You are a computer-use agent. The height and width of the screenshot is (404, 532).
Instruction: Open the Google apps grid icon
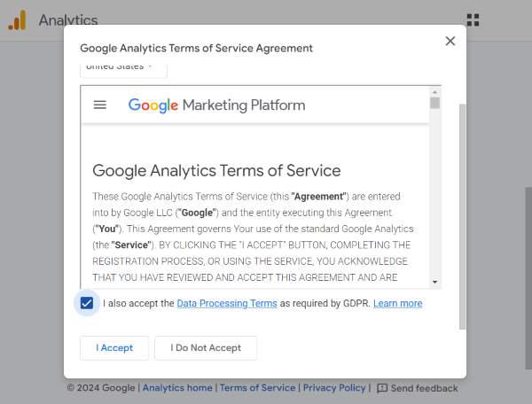pyautogui.click(x=473, y=19)
